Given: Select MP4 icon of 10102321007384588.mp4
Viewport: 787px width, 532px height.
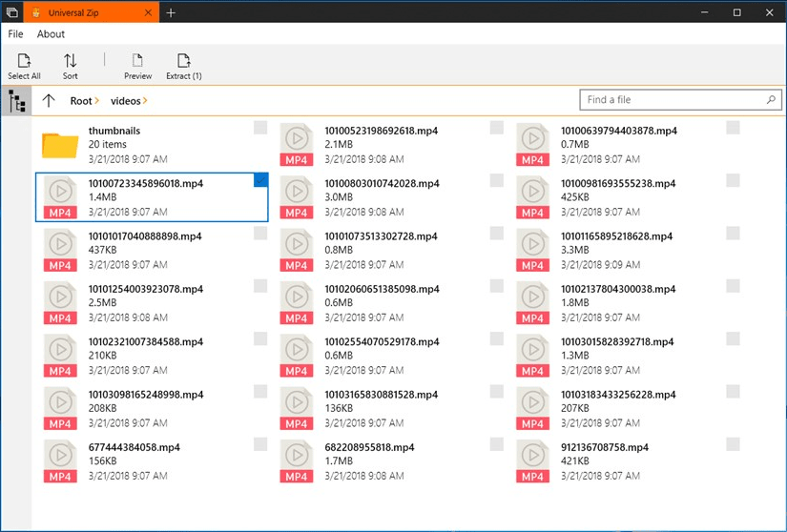Looking at the screenshot, I should tap(60, 356).
